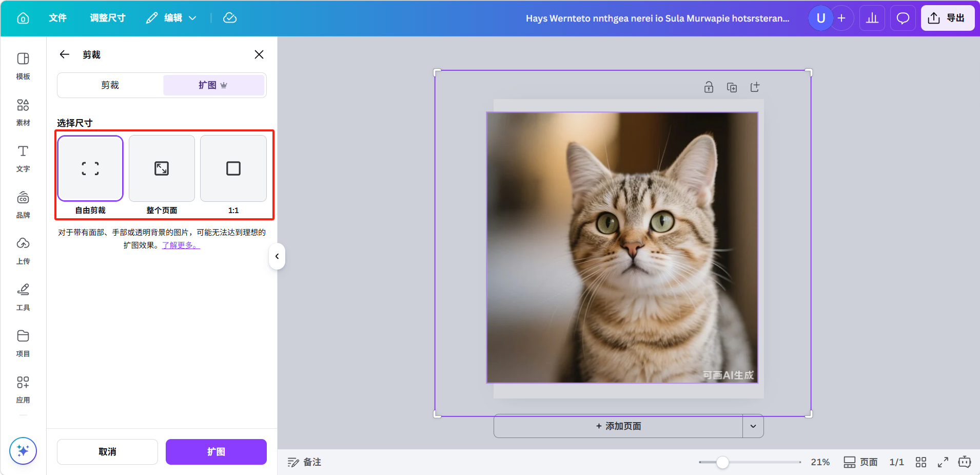Open the 素材 elements panel

[x=23, y=112]
